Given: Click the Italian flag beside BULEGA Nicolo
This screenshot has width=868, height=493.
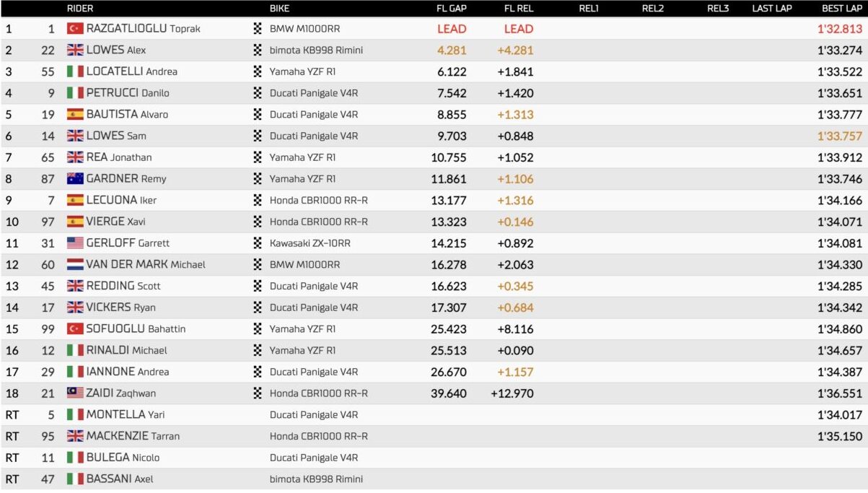Looking at the screenshot, I should pos(75,458).
